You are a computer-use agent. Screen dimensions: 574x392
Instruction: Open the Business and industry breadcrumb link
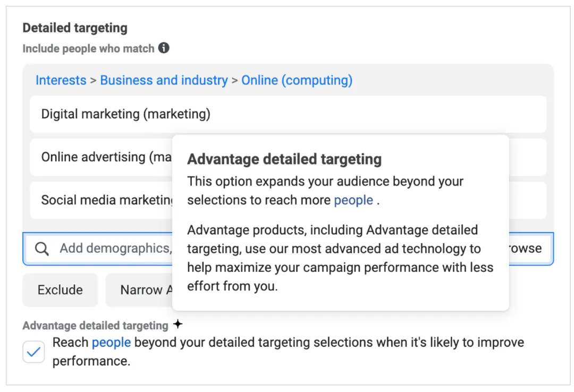(x=164, y=80)
